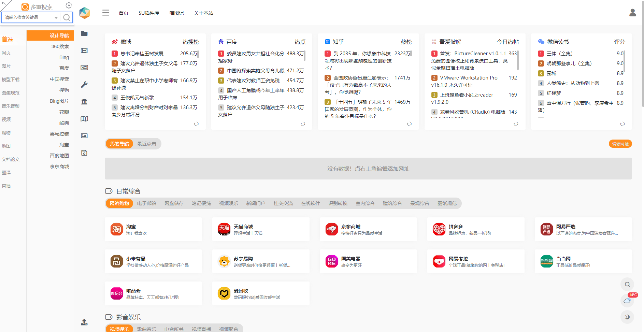
Task: Toggle the hamburger menu icon
Action: point(106,13)
